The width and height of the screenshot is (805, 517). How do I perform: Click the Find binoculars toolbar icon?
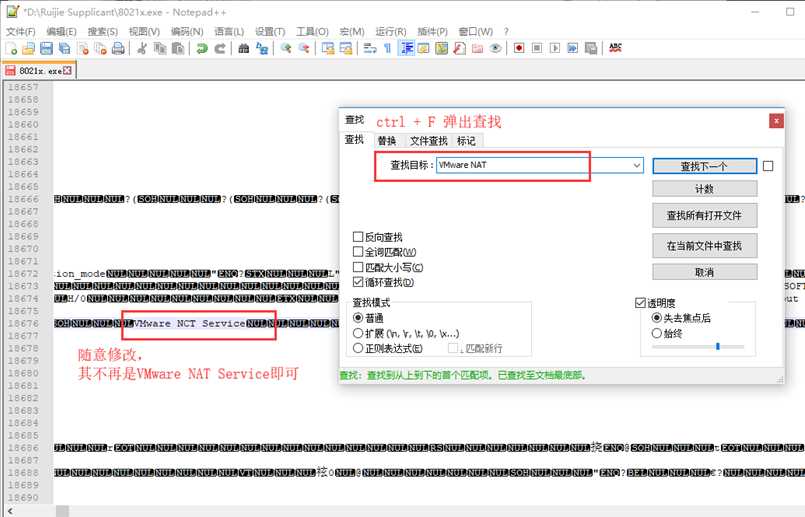tap(244, 48)
